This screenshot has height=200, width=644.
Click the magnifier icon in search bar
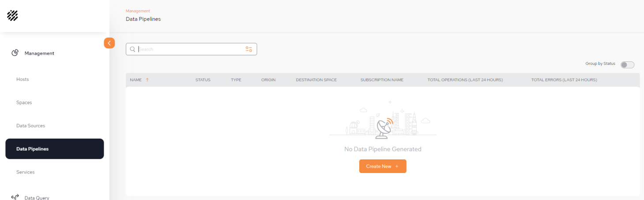click(x=132, y=49)
